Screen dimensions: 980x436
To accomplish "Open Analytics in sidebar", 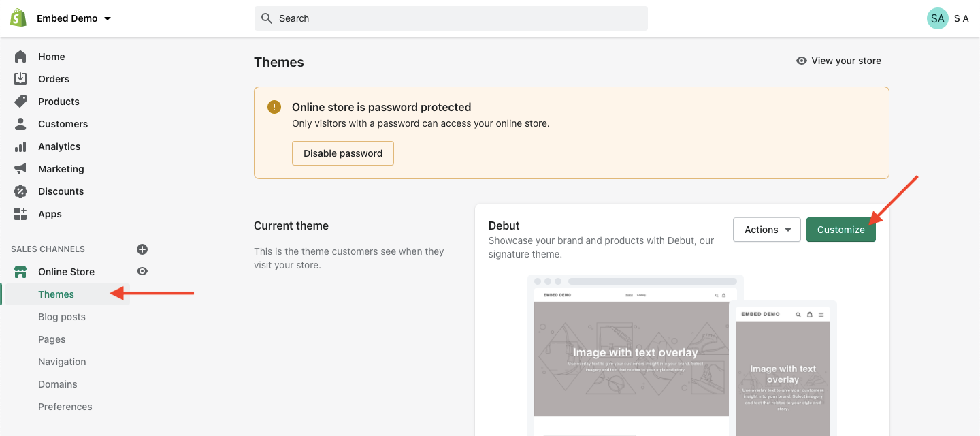I will click(59, 146).
